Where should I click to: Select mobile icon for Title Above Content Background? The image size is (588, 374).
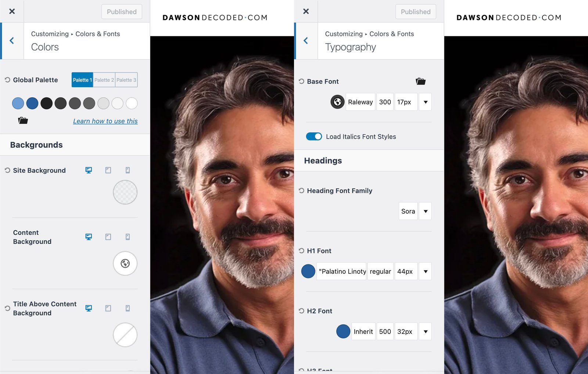(x=128, y=308)
